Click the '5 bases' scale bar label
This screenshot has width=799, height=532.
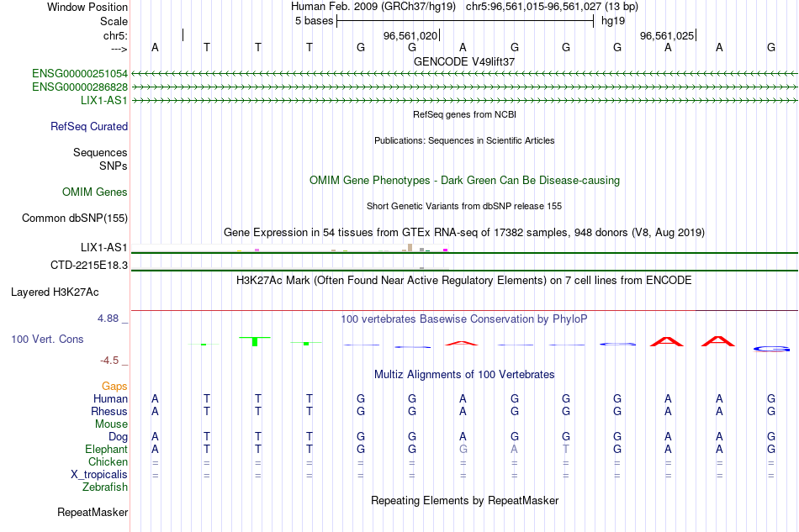(314, 21)
